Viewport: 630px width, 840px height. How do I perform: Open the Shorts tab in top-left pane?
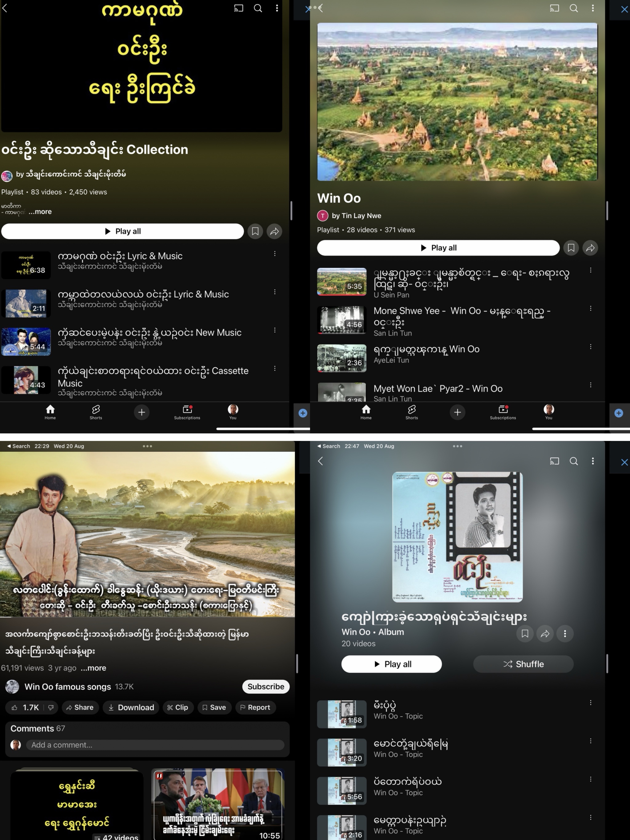(96, 412)
